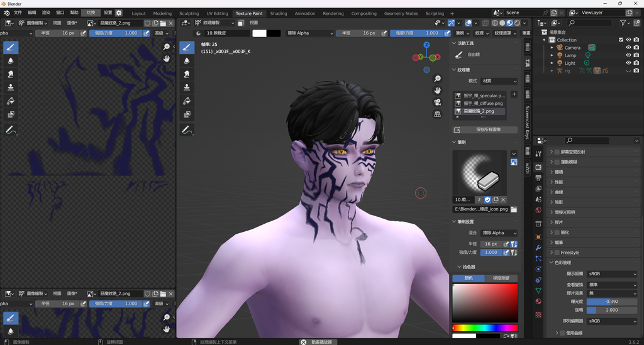The width and height of the screenshot is (644, 345).
Task: Open the 視圖 menu in the 3D viewport header
Action: coord(254,23)
